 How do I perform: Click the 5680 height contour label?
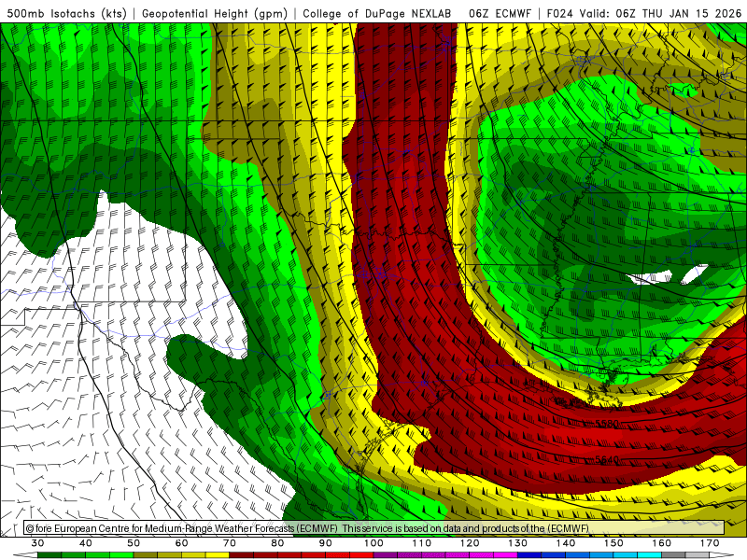tap(607, 424)
